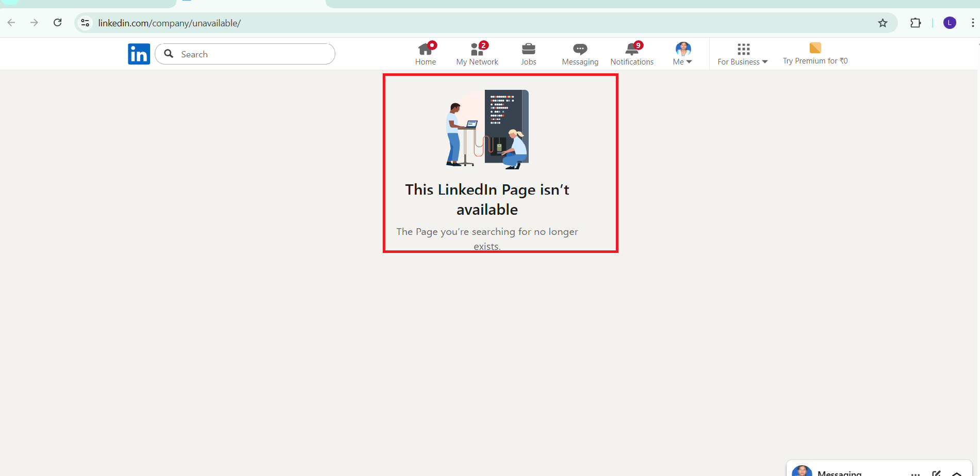
Task: Open the browser Extensions puzzle icon
Action: click(916, 23)
